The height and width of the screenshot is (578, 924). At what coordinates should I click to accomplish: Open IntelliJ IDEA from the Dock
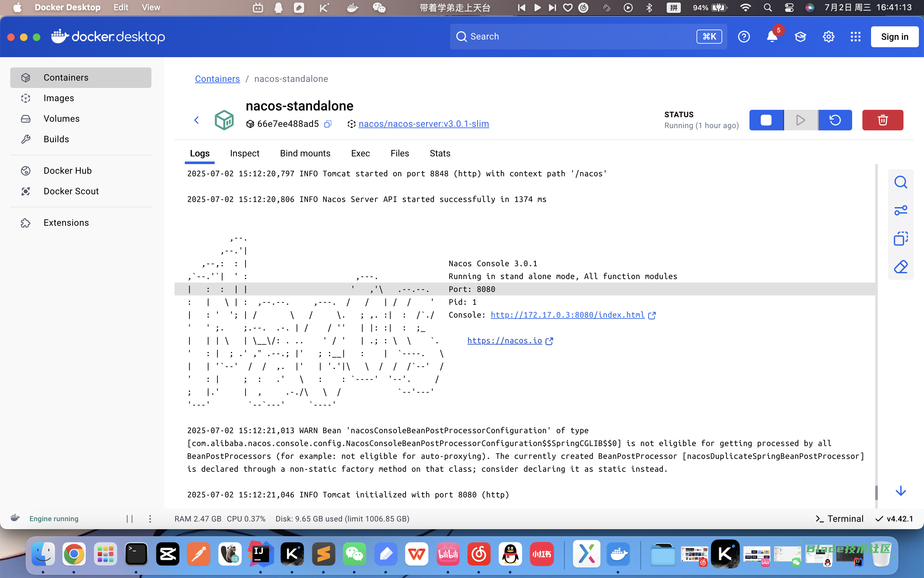point(261,554)
